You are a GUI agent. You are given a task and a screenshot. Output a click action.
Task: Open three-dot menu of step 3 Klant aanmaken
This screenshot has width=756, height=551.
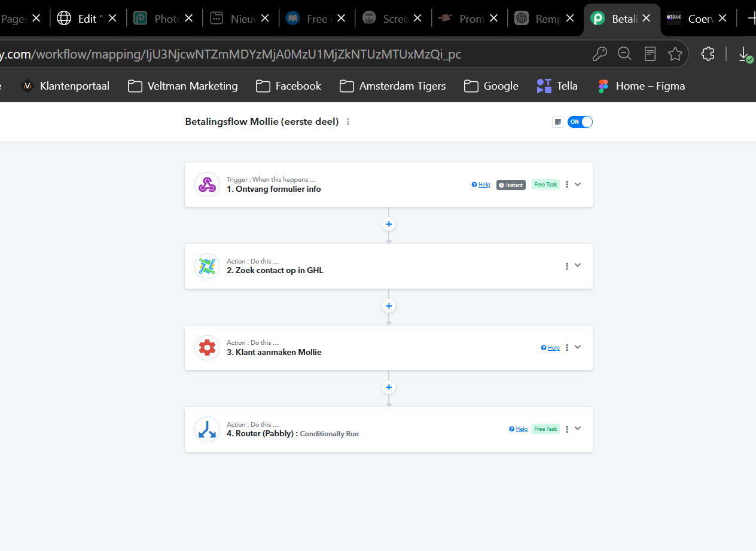(567, 347)
